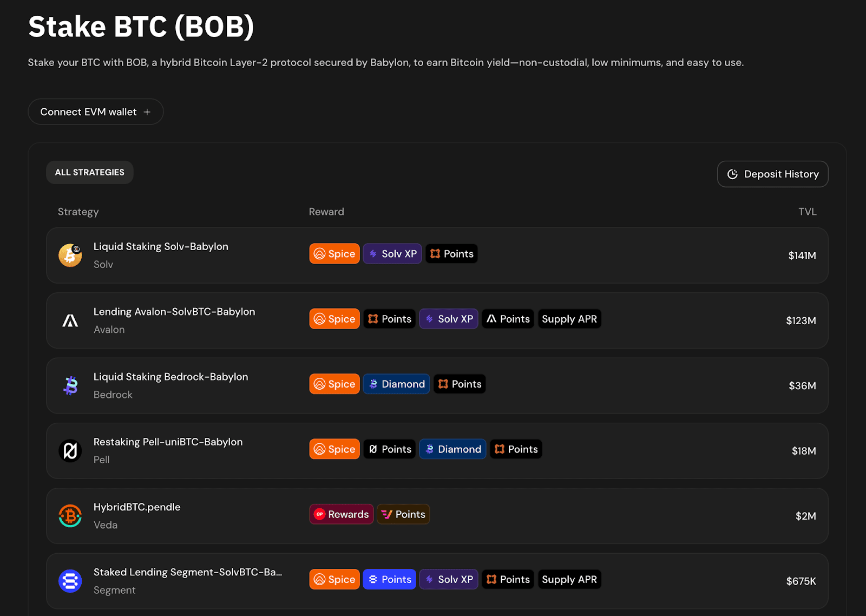Click the Pell protocol logo icon
The height and width of the screenshot is (616, 866).
tap(70, 450)
